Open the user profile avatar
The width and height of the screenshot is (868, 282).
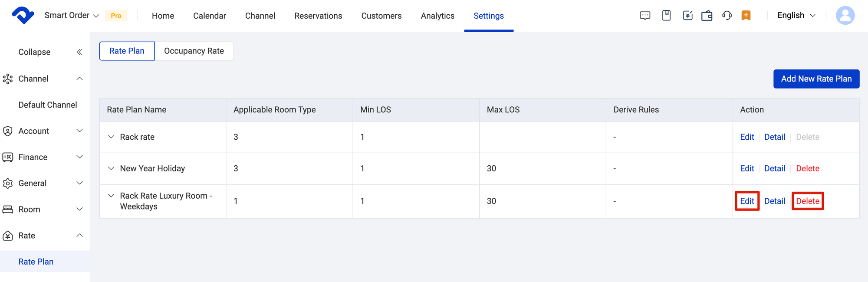[845, 16]
